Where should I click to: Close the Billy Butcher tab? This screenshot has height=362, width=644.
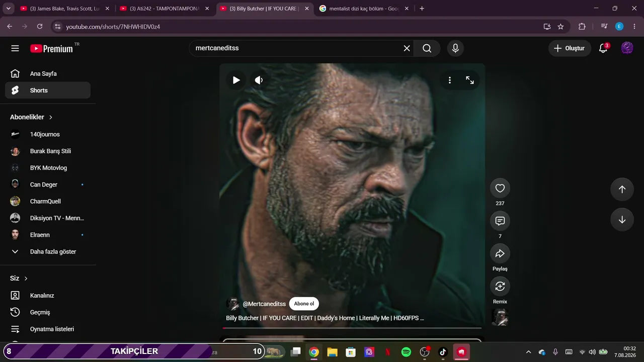click(x=307, y=9)
